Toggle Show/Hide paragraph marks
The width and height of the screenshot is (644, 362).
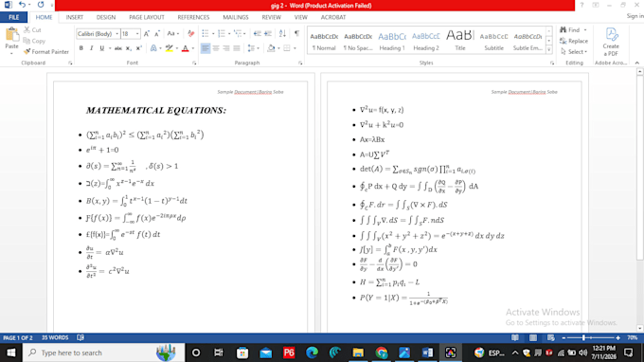click(x=297, y=34)
